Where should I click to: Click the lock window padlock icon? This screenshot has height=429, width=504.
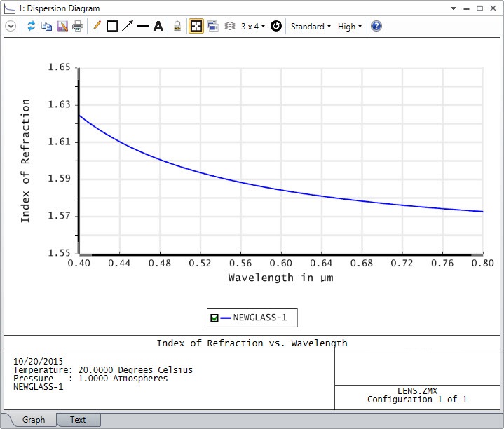point(177,26)
